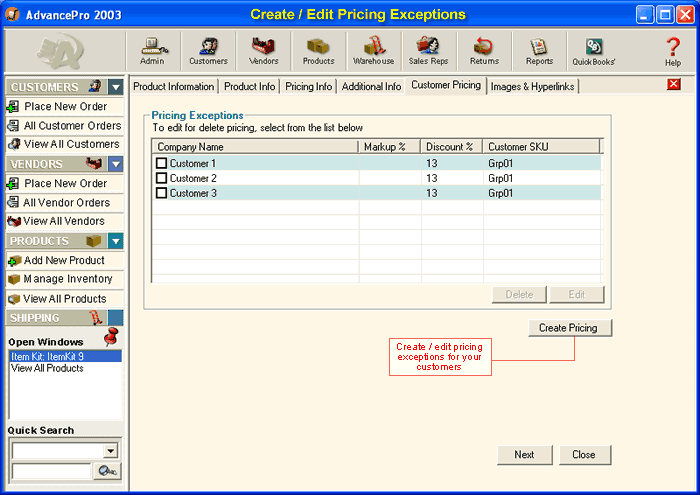
Task: Click the Quick Search key/magnifier button
Action: click(x=107, y=471)
